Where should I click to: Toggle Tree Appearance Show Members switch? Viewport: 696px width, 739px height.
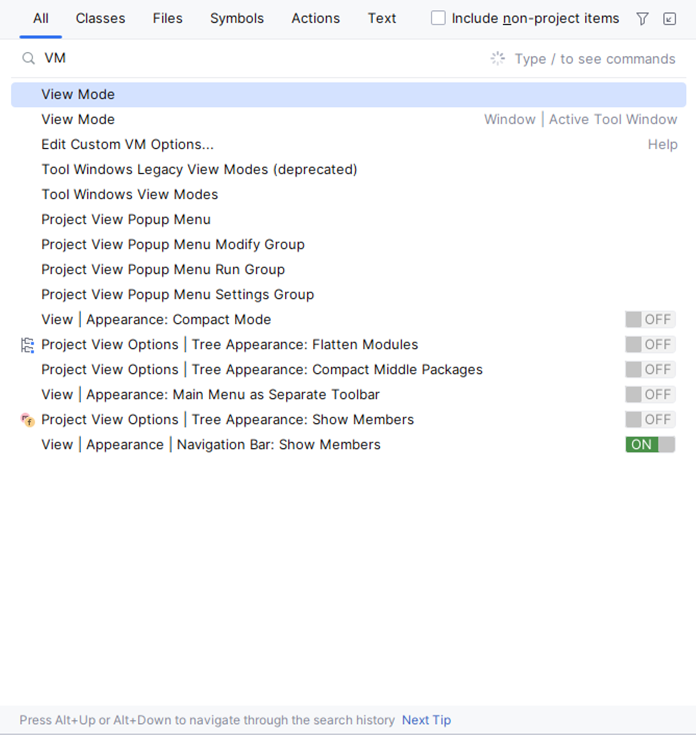(x=650, y=419)
